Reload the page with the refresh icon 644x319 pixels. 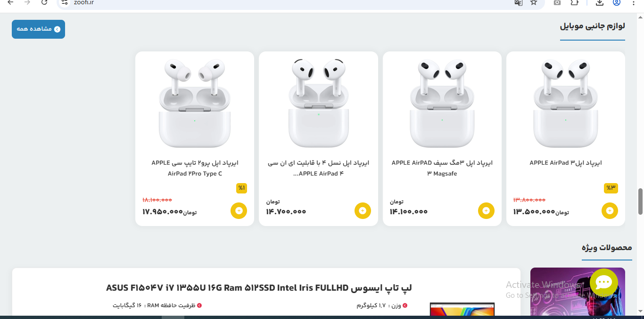click(44, 2)
